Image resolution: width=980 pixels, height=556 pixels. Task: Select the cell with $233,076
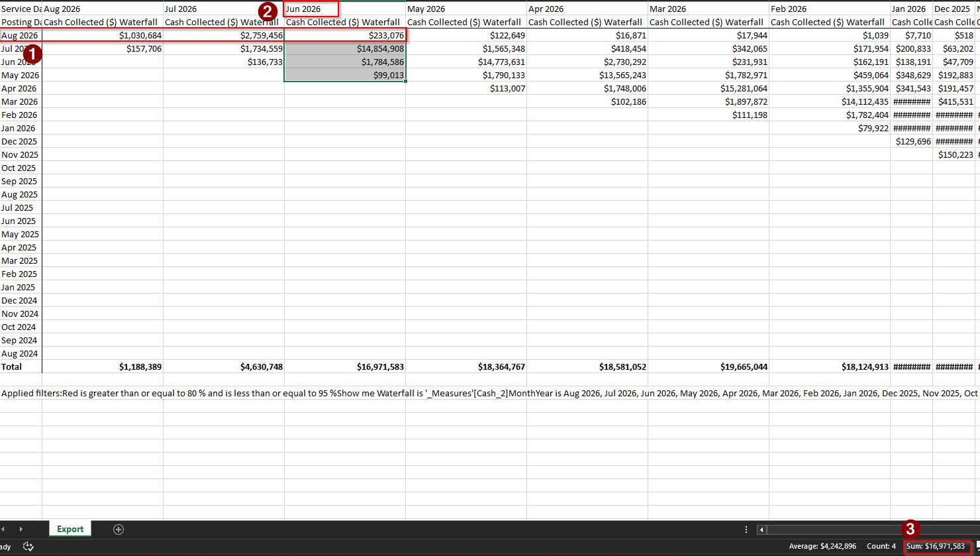tap(345, 35)
